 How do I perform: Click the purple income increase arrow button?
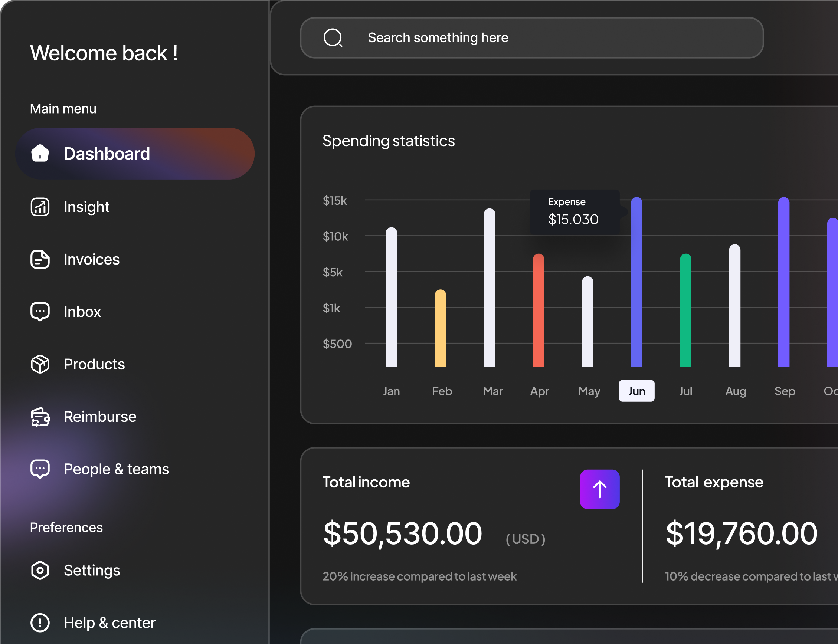(599, 490)
